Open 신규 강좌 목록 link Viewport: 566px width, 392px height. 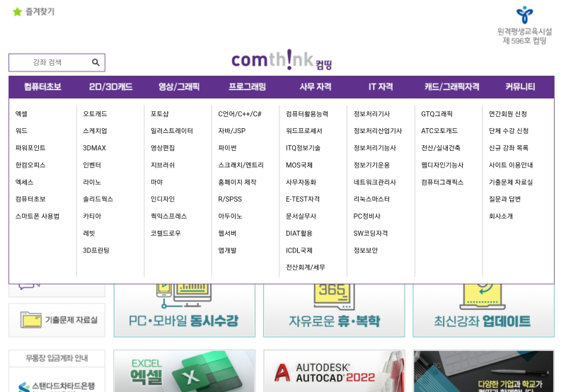tap(509, 148)
